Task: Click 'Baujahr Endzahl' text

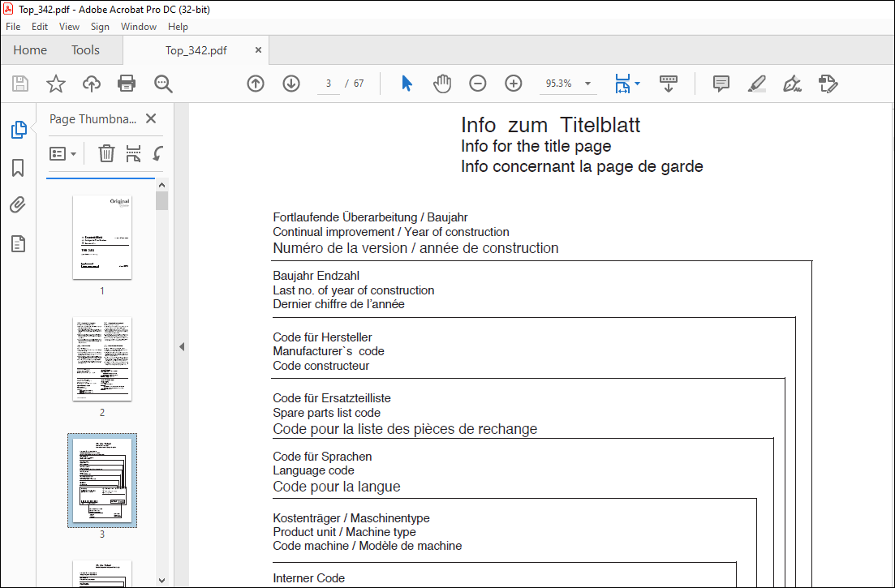Action: pyautogui.click(x=316, y=276)
